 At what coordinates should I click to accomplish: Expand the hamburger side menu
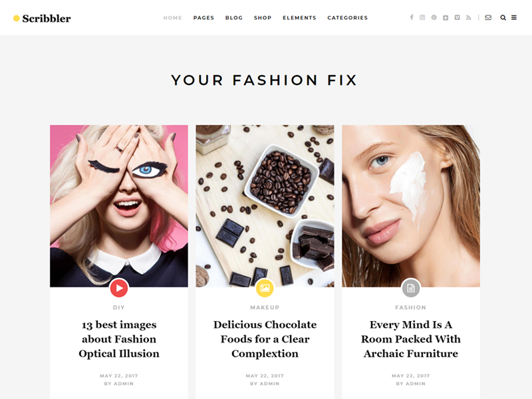(514, 17)
